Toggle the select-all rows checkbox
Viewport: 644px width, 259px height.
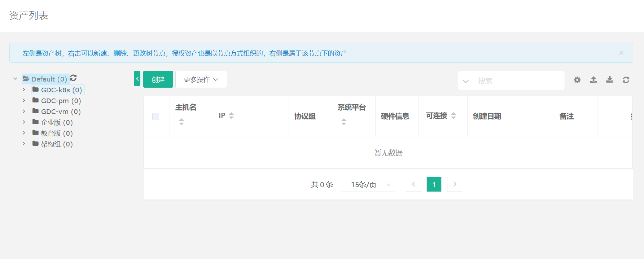[156, 117]
